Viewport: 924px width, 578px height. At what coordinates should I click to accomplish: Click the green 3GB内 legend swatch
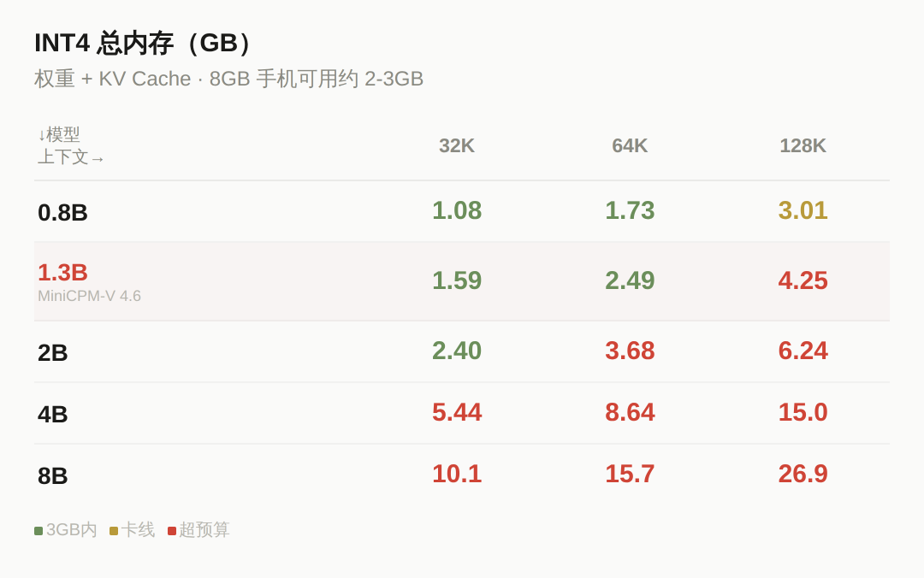[38, 531]
